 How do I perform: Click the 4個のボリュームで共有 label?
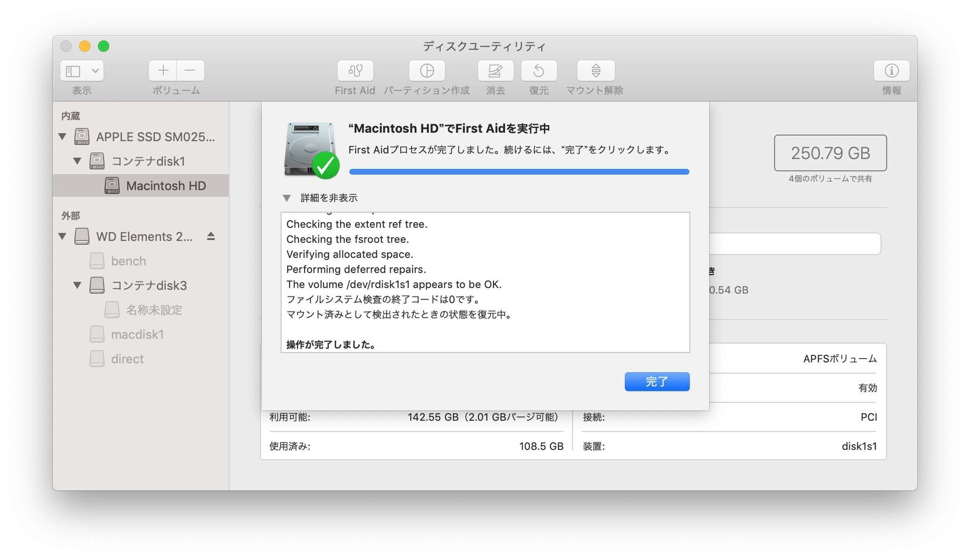(x=830, y=179)
